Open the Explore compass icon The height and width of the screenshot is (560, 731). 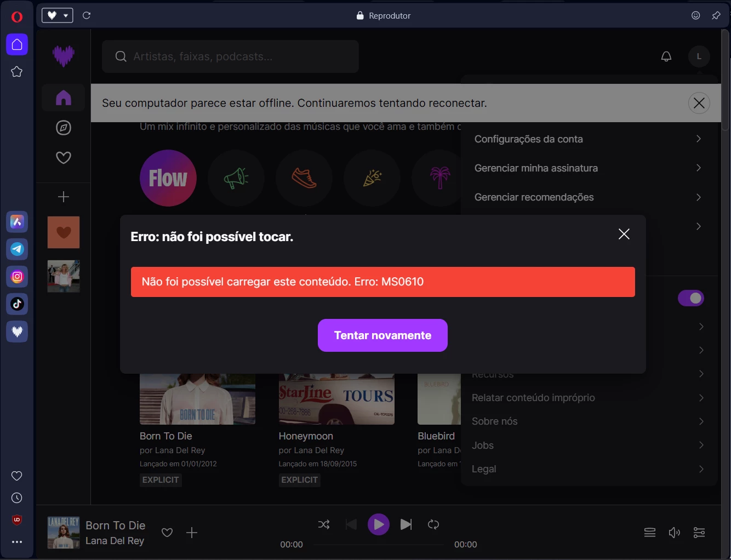tap(64, 128)
